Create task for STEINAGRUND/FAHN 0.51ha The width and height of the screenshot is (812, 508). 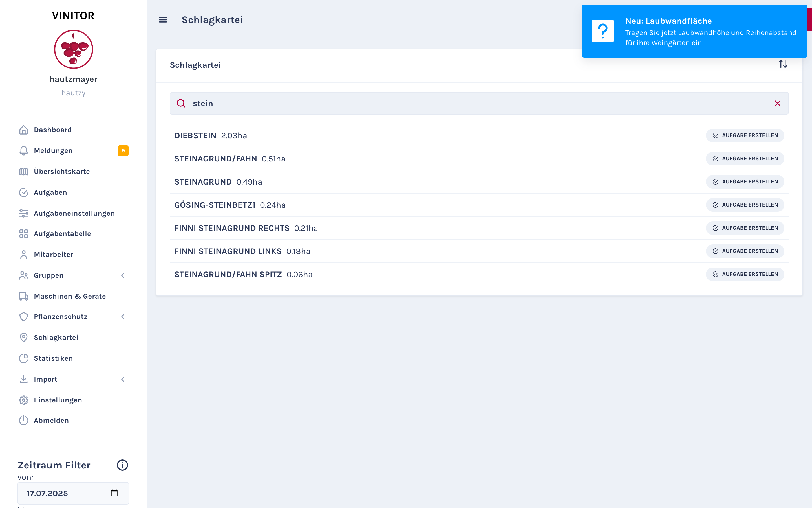point(745,159)
